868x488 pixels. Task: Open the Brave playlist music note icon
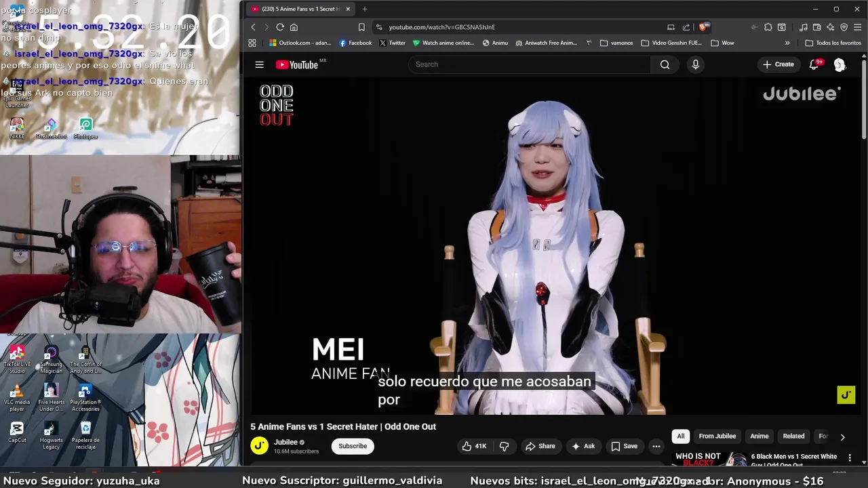point(804,27)
